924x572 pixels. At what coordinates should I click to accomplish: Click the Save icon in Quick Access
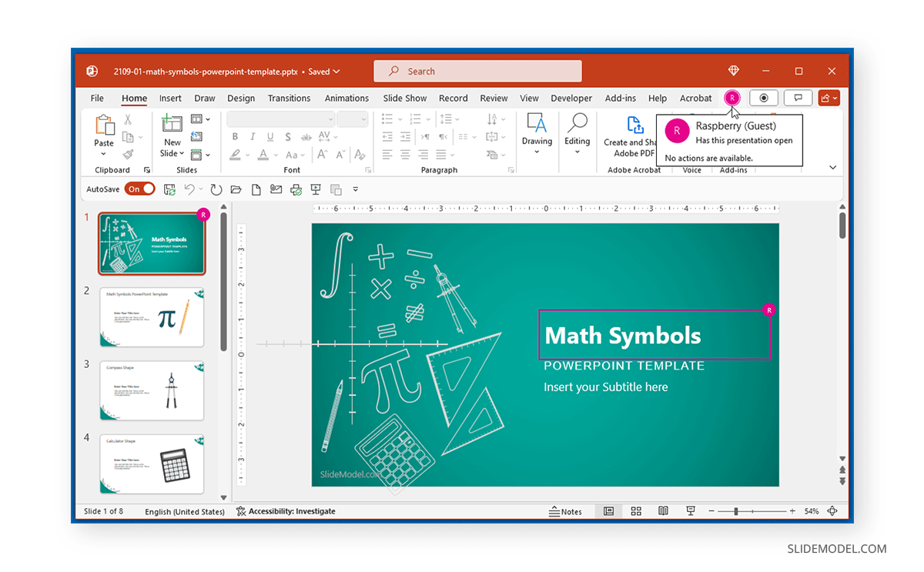tap(169, 189)
